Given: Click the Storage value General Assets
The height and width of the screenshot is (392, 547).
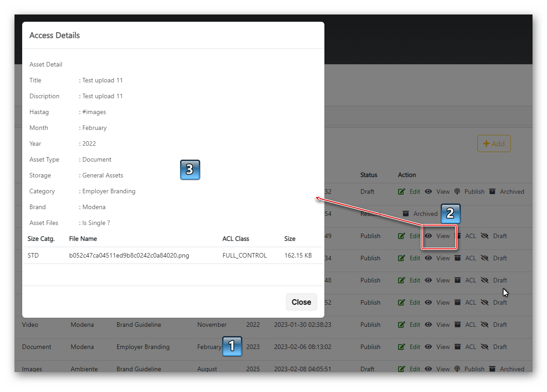Looking at the screenshot, I should [103, 175].
